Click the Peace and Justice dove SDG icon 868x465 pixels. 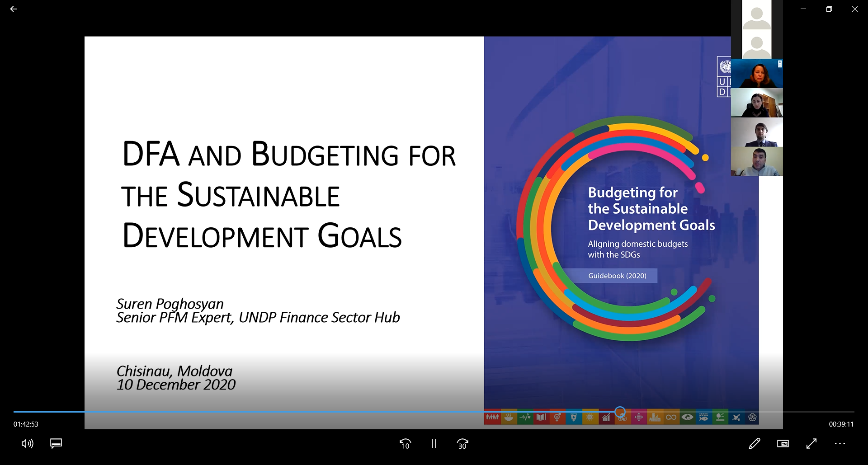(736, 417)
